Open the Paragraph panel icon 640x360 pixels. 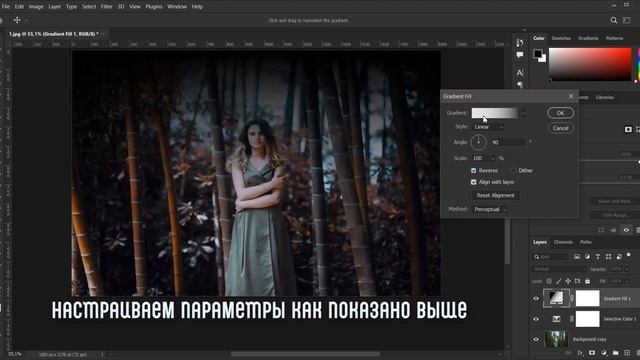click(520, 84)
